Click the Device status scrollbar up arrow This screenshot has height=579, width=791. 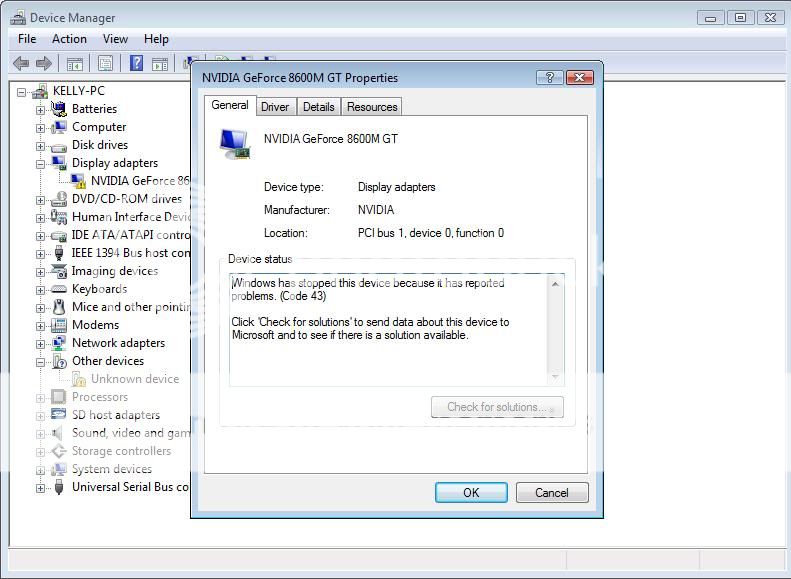tap(556, 285)
